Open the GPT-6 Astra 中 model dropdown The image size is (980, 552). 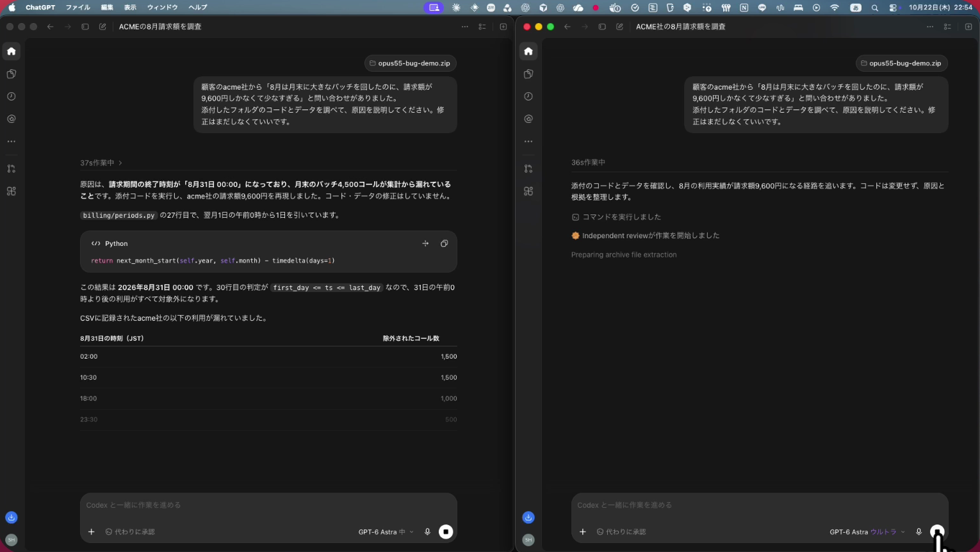tap(386, 532)
